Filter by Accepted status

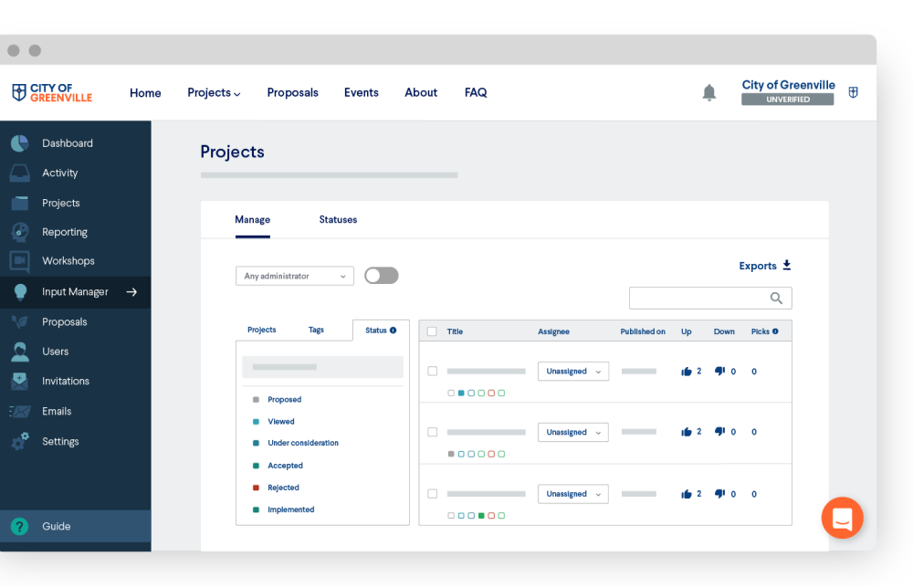[x=285, y=466]
